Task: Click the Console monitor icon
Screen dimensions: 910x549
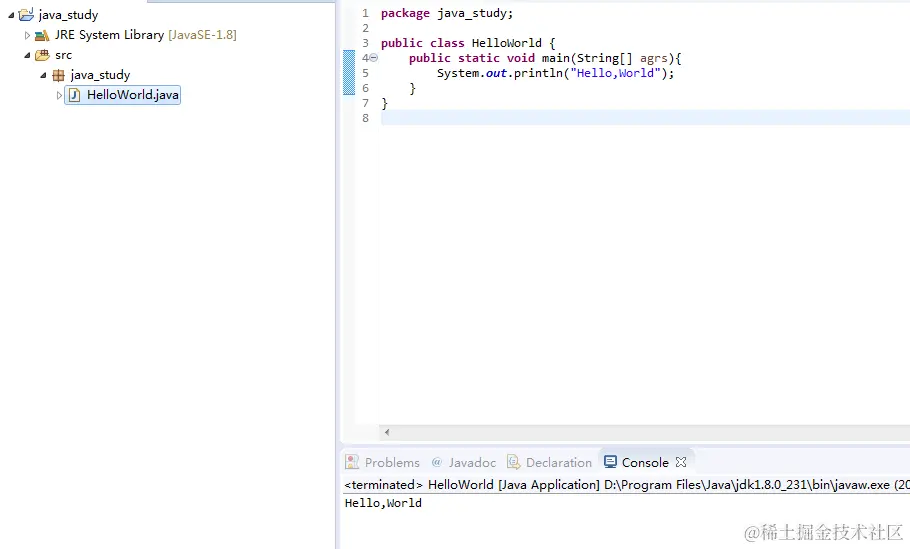Action: click(610, 462)
